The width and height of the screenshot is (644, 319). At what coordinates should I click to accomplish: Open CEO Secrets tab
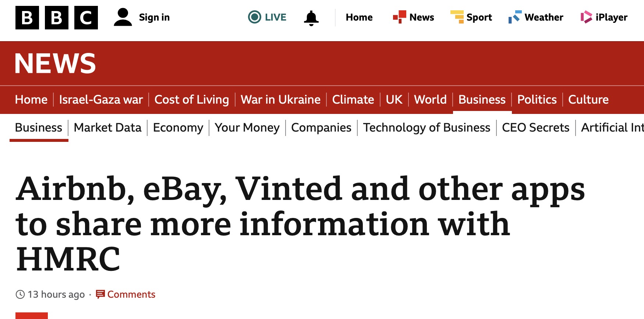(x=535, y=128)
